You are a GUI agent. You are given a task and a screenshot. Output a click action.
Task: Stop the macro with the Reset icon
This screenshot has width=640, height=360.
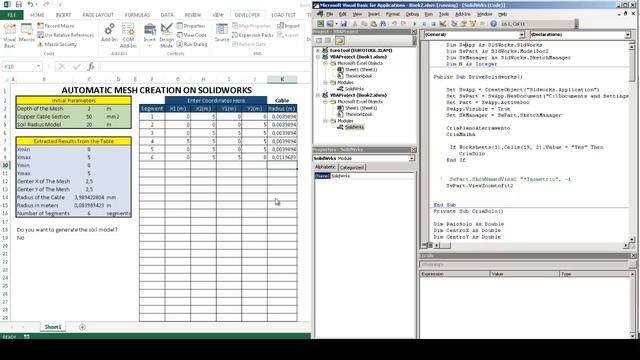[x=433, y=24]
